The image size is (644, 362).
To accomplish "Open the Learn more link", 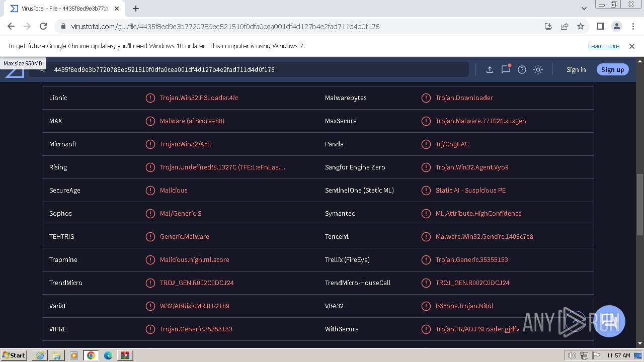I will pyautogui.click(x=604, y=46).
